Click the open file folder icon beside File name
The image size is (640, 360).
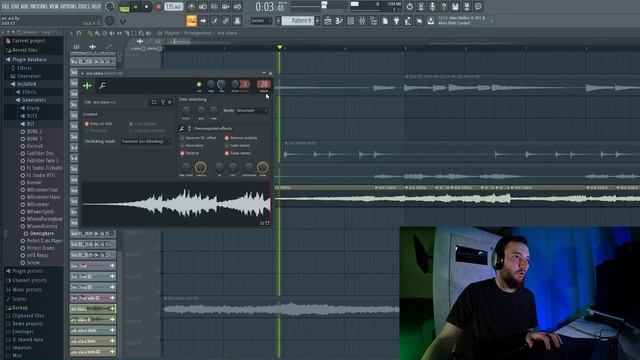(x=154, y=102)
